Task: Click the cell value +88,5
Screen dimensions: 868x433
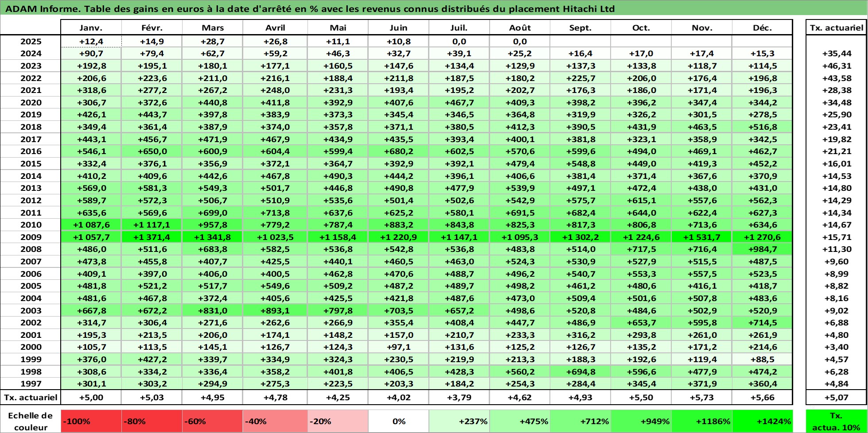Action: 762,360
